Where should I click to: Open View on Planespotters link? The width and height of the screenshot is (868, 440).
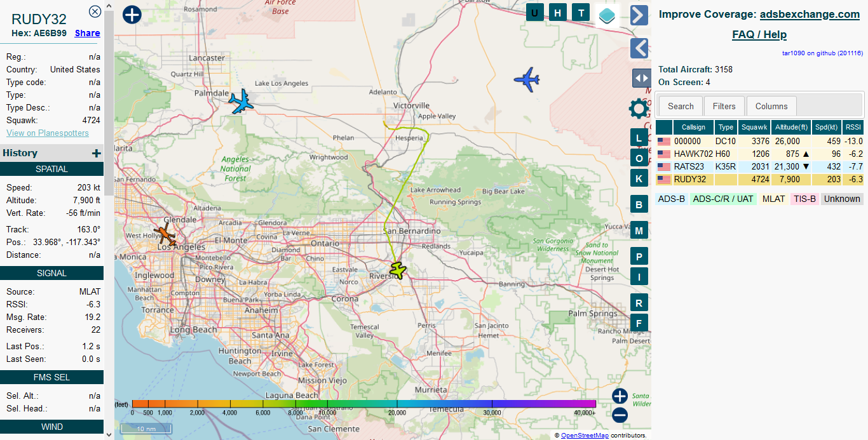pyautogui.click(x=48, y=133)
